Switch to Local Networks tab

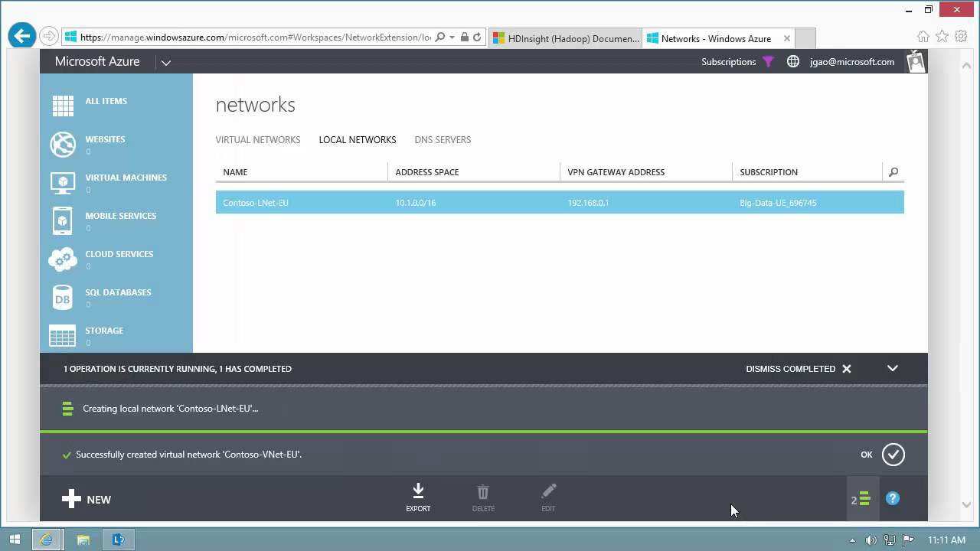[x=358, y=140]
